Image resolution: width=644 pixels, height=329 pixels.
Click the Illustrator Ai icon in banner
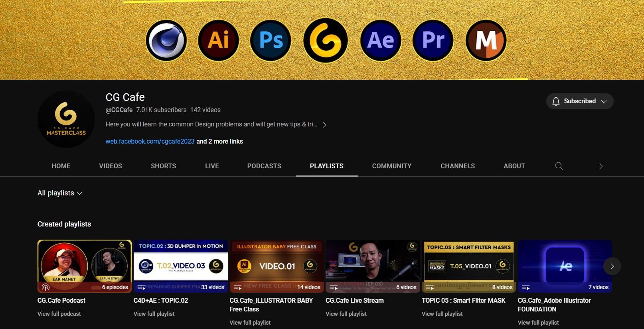(218, 40)
